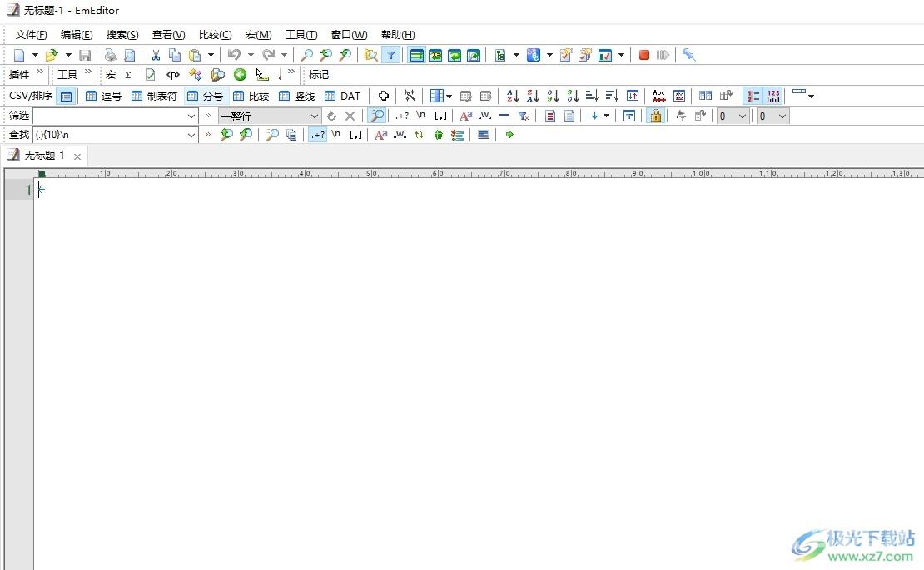The height and width of the screenshot is (570, 924).
Task: Click the black plus icon in CSV toolbar
Action: (x=384, y=96)
